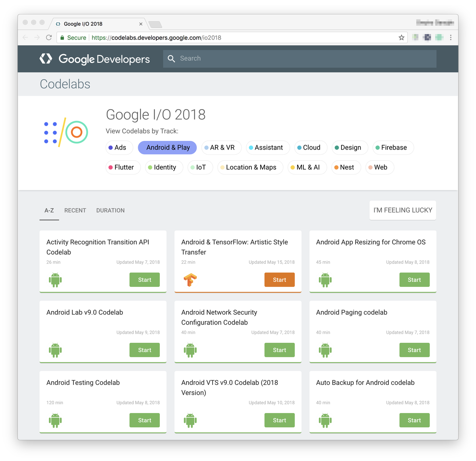Click Android icon on App Resizing card
The width and height of the screenshot is (476, 461).
pyautogui.click(x=325, y=280)
